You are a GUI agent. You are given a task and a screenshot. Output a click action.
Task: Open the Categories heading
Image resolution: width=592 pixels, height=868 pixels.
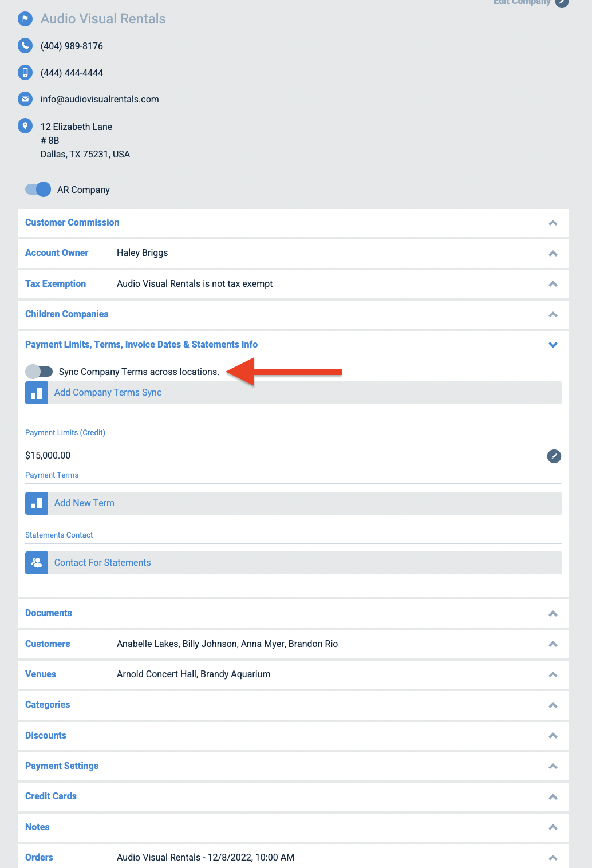48,704
